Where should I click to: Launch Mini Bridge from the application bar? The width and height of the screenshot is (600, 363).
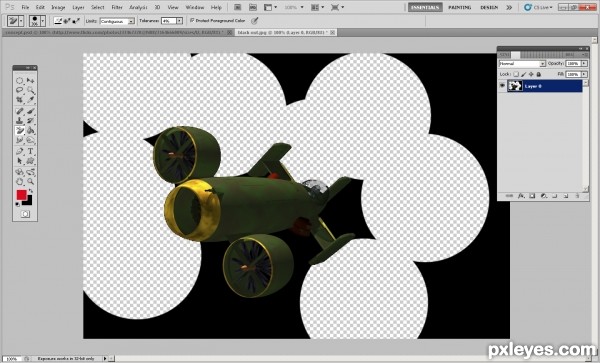tap(253, 7)
